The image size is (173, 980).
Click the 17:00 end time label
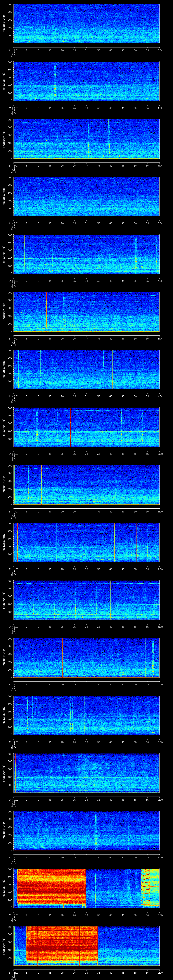tap(160, 858)
